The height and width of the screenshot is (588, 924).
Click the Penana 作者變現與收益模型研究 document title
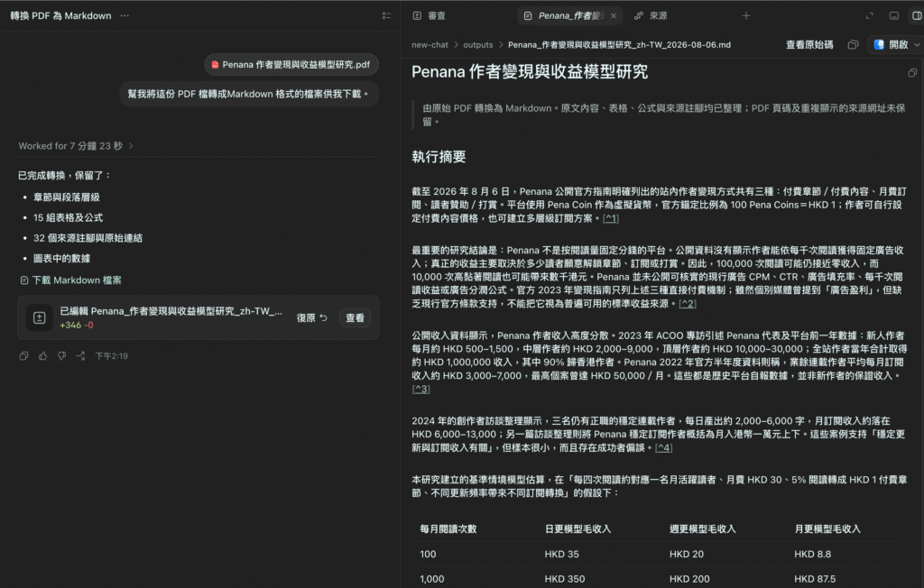click(529, 72)
